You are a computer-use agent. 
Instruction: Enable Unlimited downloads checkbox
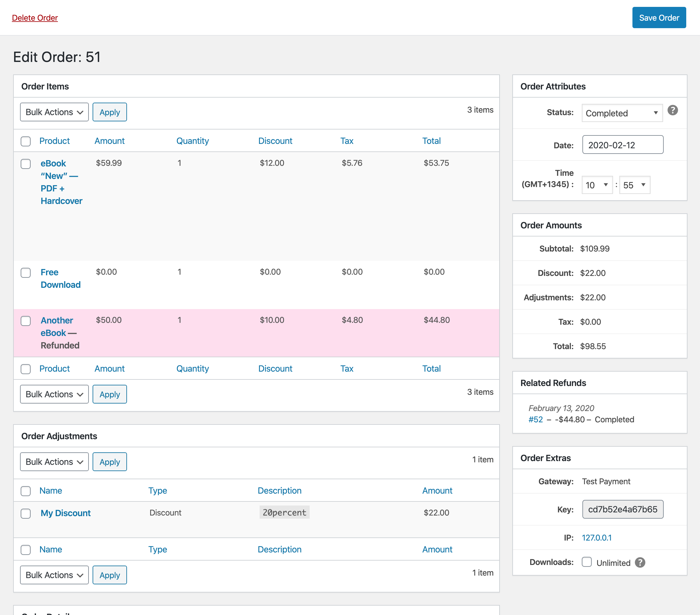click(x=587, y=562)
